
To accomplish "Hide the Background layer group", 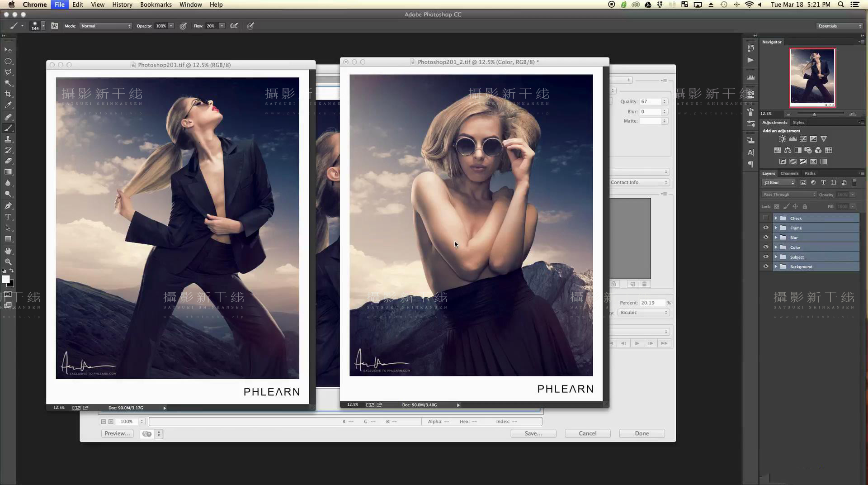I will click(766, 267).
